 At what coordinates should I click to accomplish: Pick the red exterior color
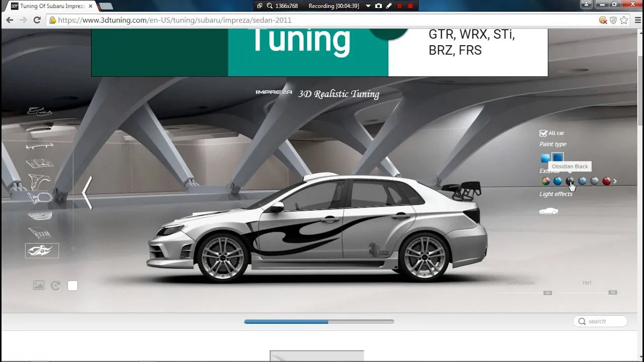606,181
